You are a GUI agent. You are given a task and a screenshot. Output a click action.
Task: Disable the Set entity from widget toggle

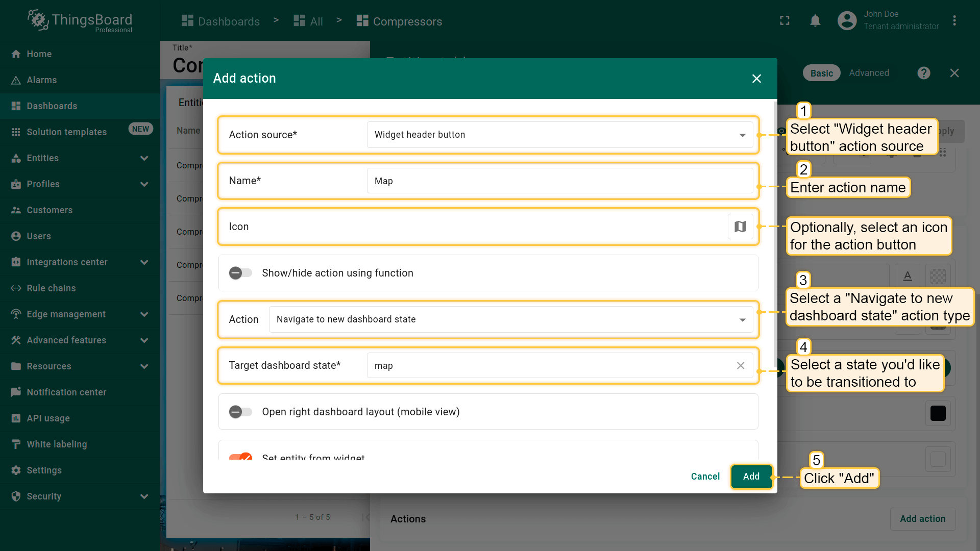[240, 456]
